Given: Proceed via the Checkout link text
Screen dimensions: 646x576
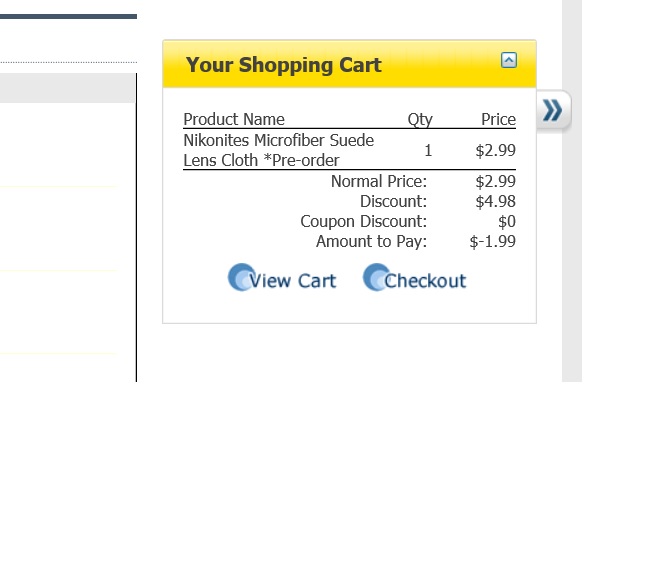Looking at the screenshot, I should click(x=426, y=281).
